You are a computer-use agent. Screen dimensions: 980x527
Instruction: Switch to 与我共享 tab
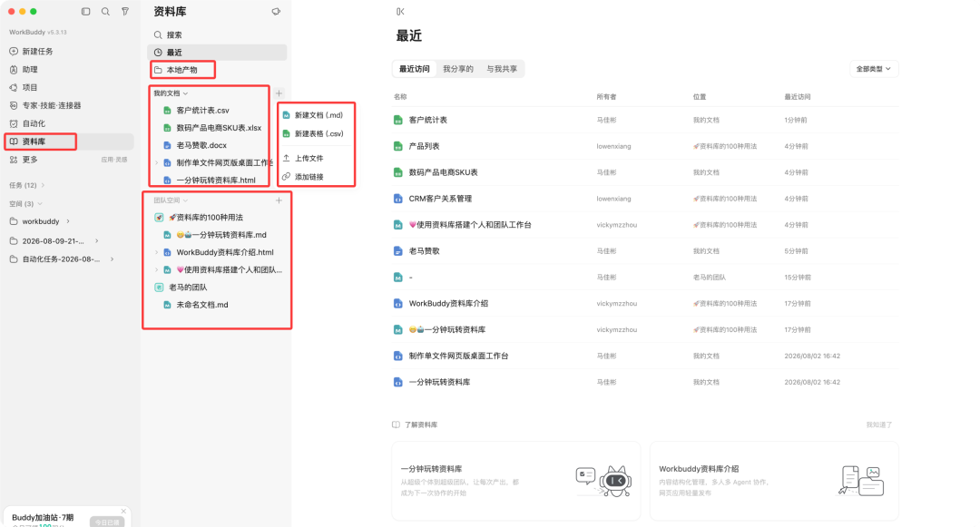502,69
